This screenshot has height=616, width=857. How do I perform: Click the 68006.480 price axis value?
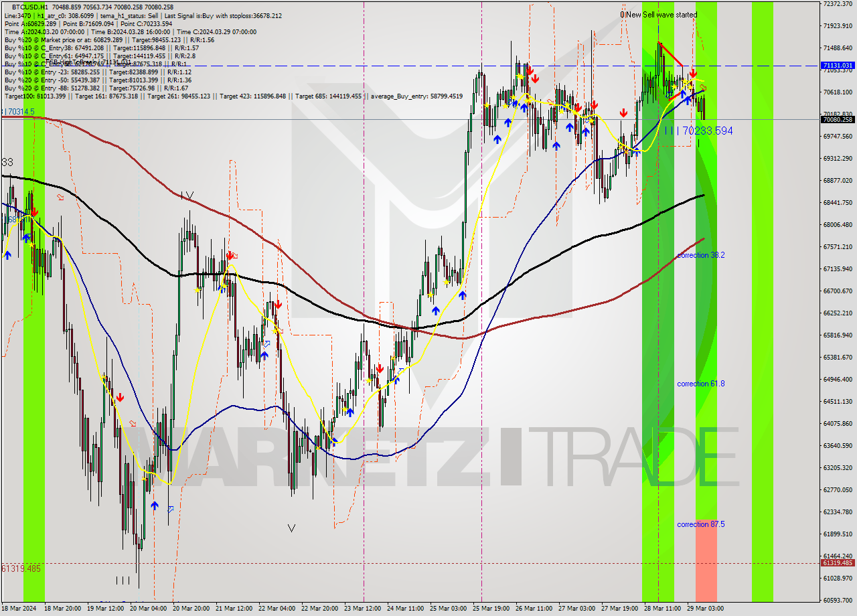click(x=838, y=224)
